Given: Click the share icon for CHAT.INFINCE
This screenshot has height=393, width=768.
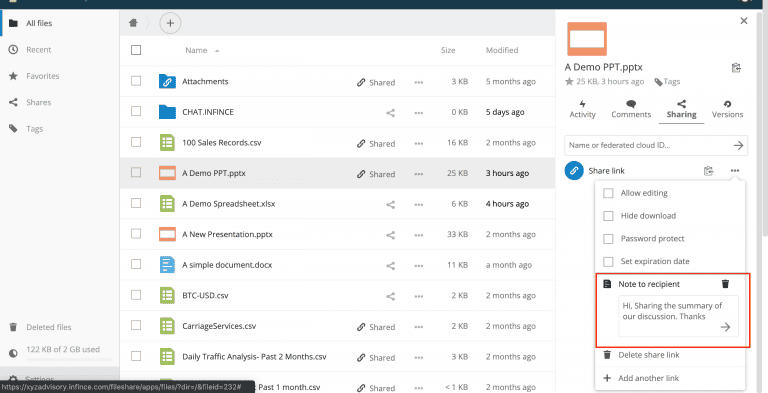Looking at the screenshot, I should pyautogui.click(x=390, y=113).
